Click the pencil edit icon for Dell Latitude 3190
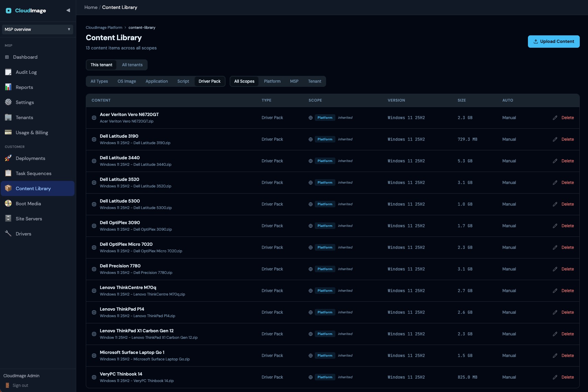Image resolution: width=588 pixels, height=392 pixels. 555,139
